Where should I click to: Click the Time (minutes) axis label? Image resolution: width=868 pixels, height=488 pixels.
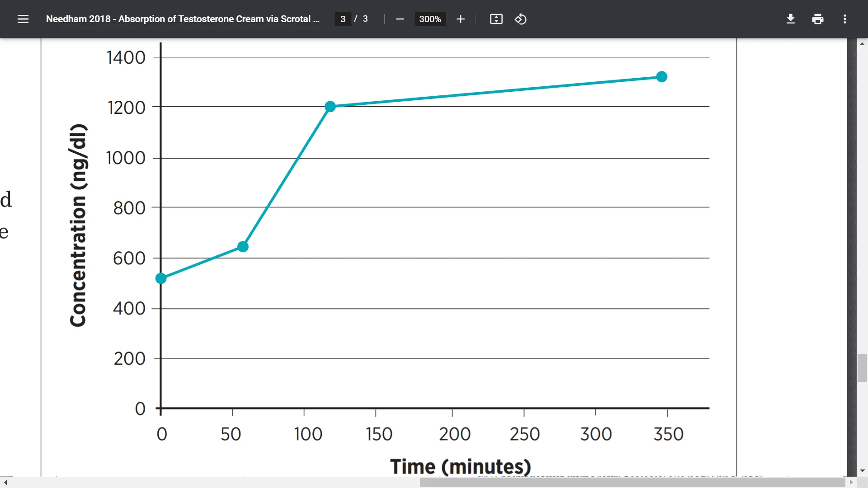click(461, 466)
